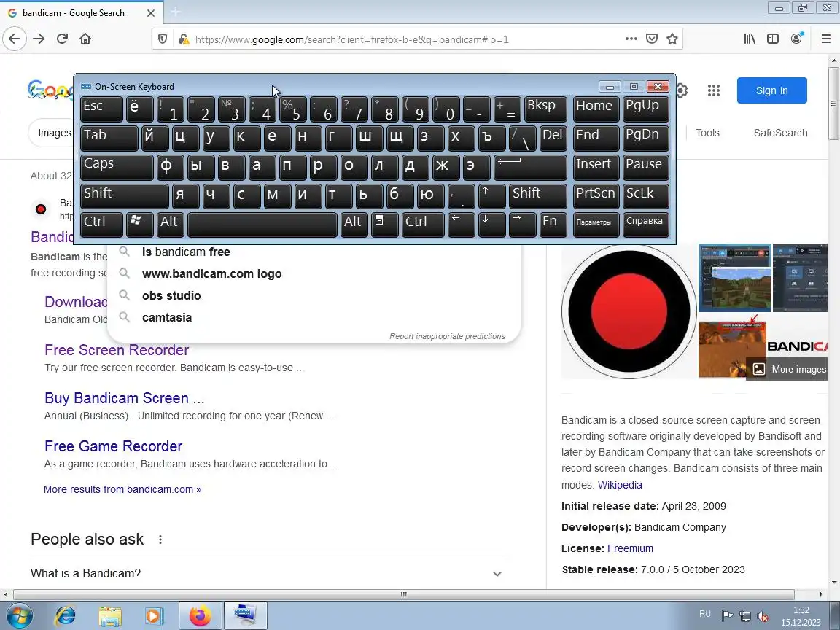Launch Internet Explorer from the taskbar
The height and width of the screenshot is (630, 840).
[65, 615]
